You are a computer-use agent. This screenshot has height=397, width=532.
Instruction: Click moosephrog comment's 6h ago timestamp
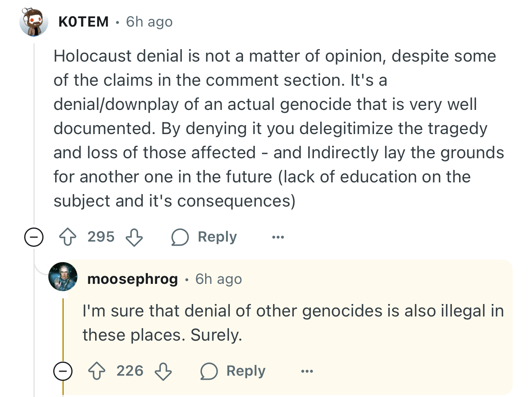tap(219, 279)
